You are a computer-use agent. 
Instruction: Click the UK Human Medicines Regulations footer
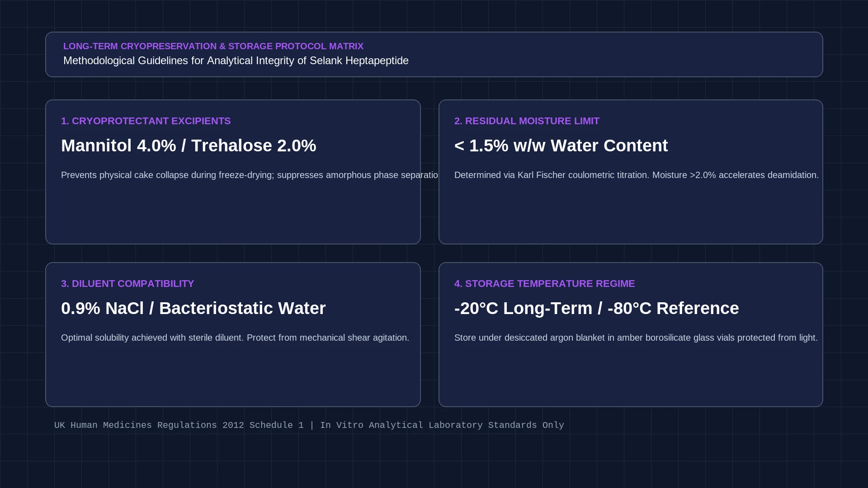pyautogui.click(x=179, y=425)
